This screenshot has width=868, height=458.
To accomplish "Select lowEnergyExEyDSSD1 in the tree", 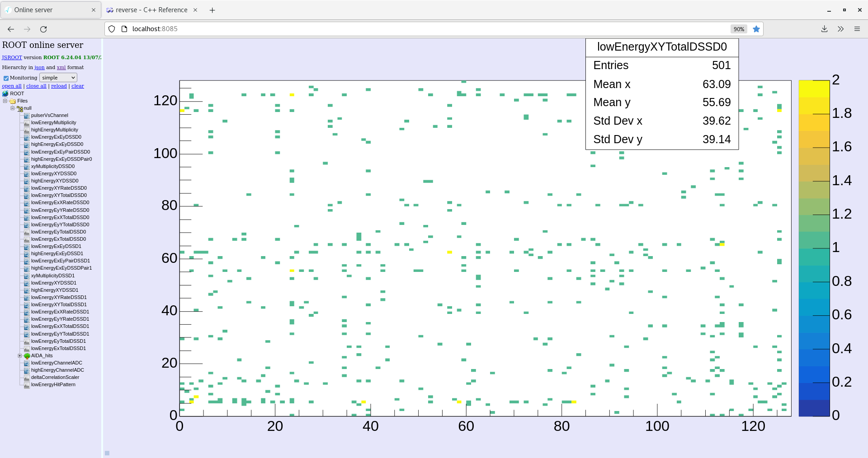I will (x=56, y=246).
